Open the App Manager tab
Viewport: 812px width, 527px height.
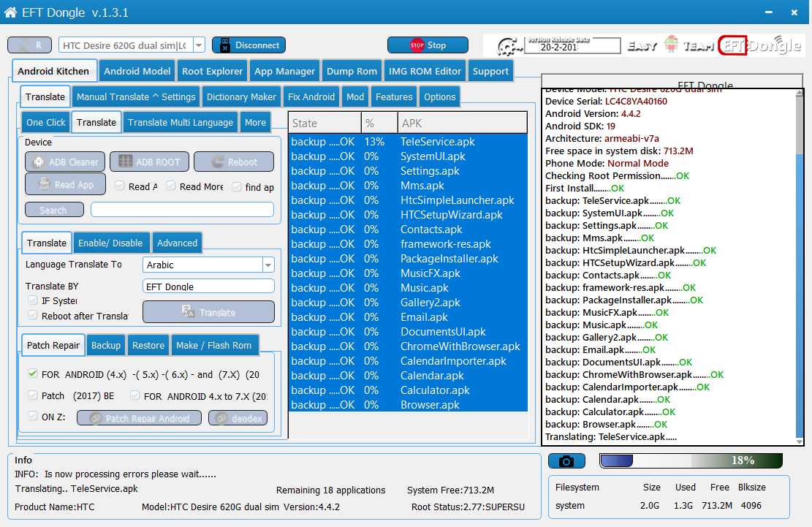(284, 71)
